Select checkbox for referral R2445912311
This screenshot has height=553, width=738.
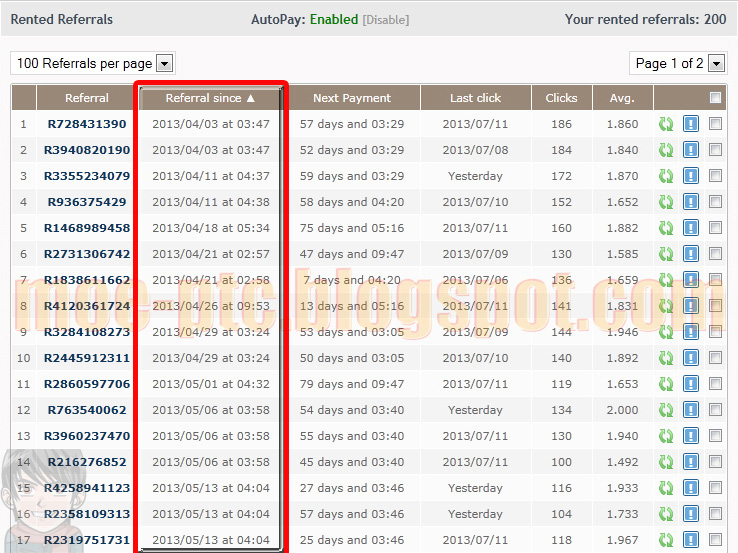(x=715, y=358)
